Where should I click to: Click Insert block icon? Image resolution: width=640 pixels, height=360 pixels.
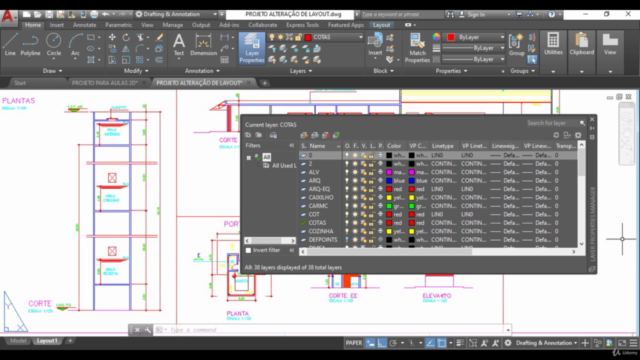[x=375, y=45]
